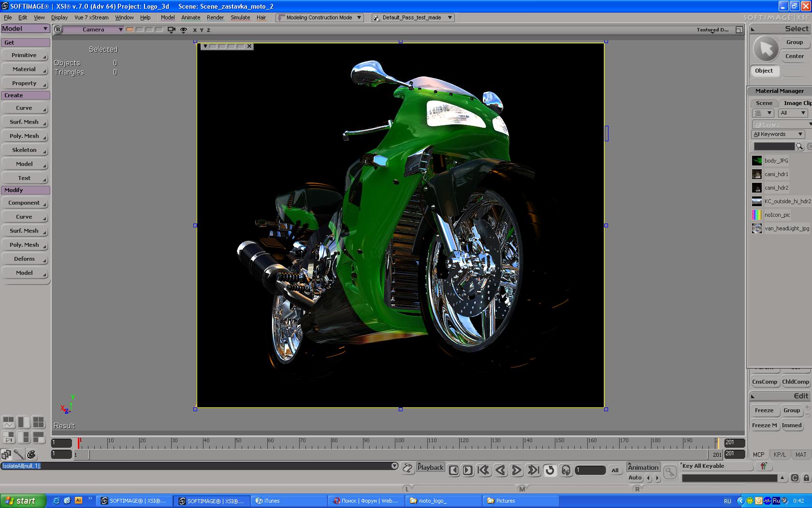Screen dimensions: 812x508
Task: Open the Render menu
Action: click(215, 17)
